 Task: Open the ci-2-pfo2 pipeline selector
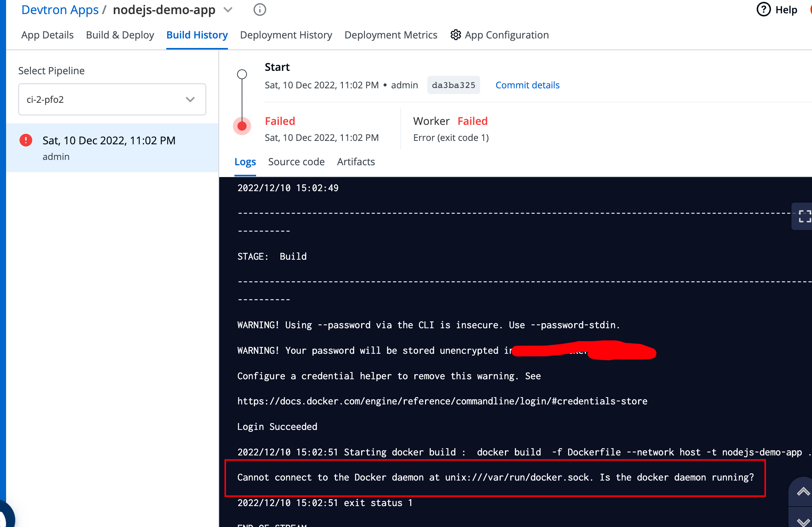click(112, 99)
